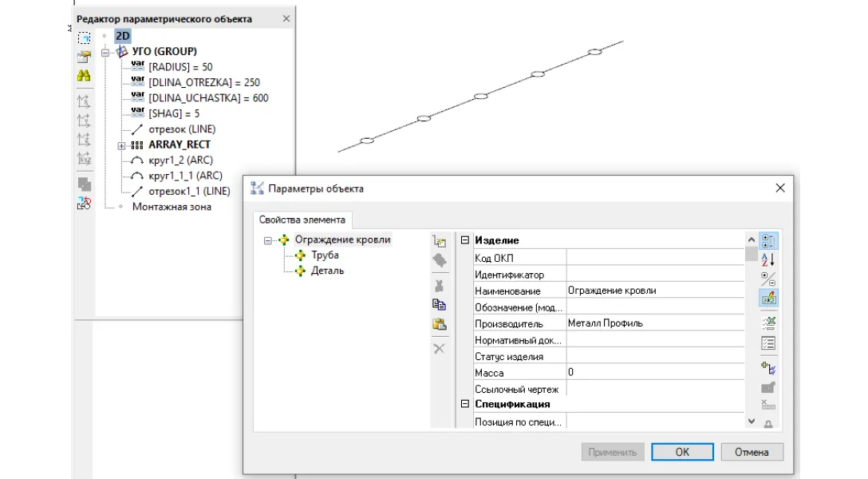Click the Применить button
The height and width of the screenshot is (479, 868).
coord(613,452)
